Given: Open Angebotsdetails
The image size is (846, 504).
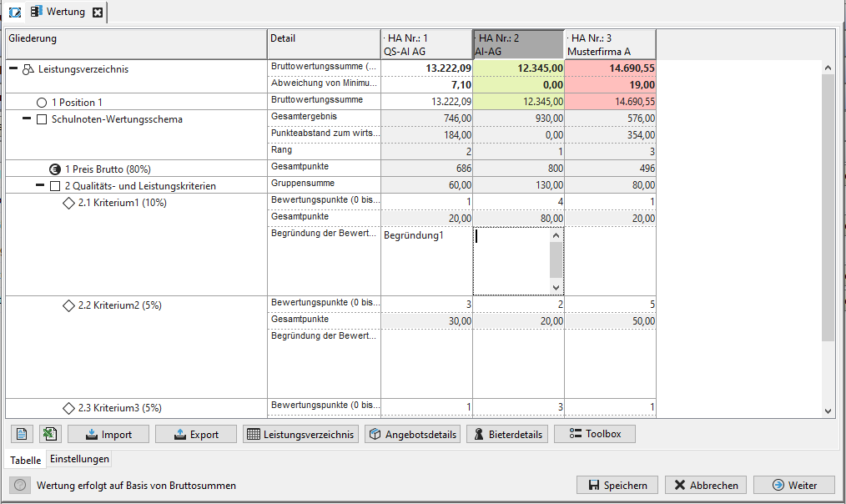Looking at the screenshot, I should point(413,434).
